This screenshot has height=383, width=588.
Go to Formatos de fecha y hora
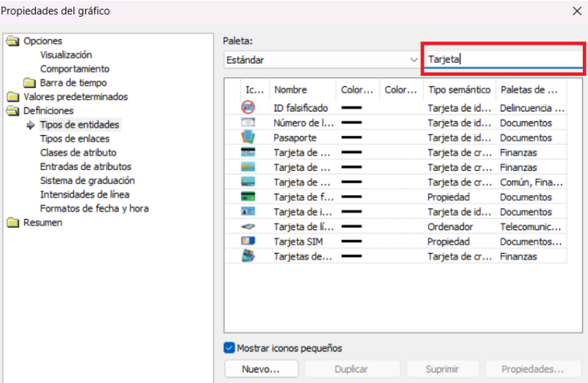click(x=94, y=208)
